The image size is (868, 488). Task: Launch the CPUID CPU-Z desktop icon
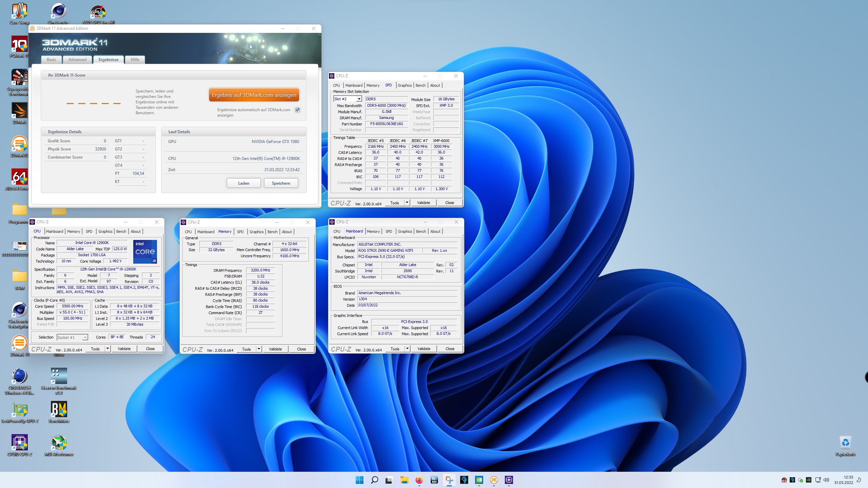[x=19, y=445]
